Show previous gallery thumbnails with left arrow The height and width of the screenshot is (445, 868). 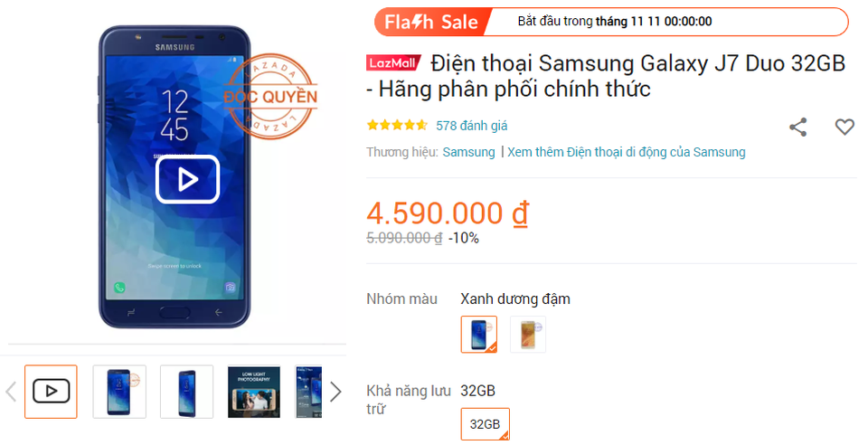(x=11, y=392)
